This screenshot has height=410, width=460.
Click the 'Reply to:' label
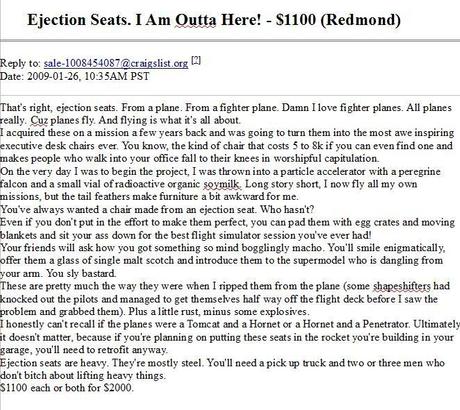pyautogui.click(x=20, y=63)
